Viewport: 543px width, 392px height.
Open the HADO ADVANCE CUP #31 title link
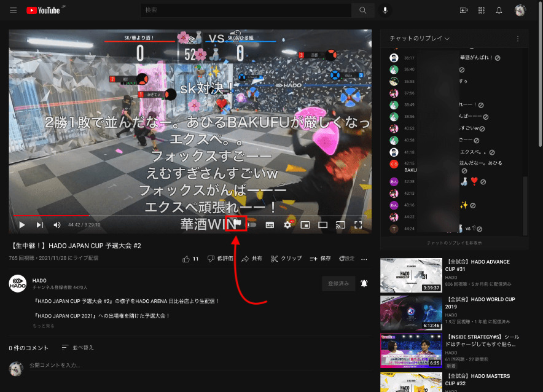coord(477,265)
